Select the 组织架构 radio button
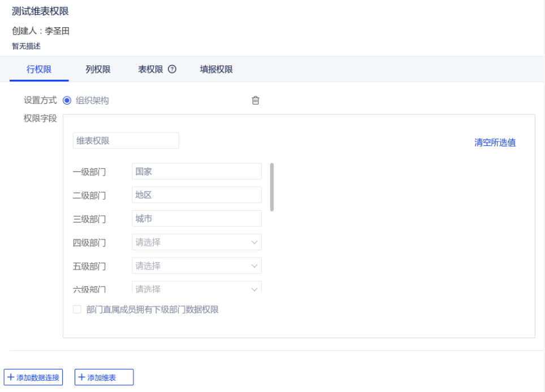Image resolution: width=545 pixels, height=392 pixels. [67, 101]
